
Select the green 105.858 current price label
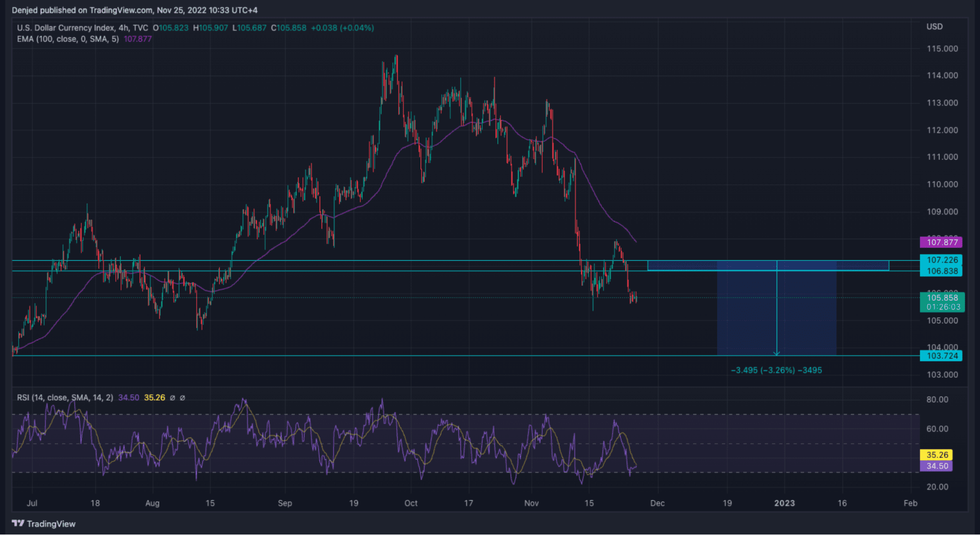(942, 298)
